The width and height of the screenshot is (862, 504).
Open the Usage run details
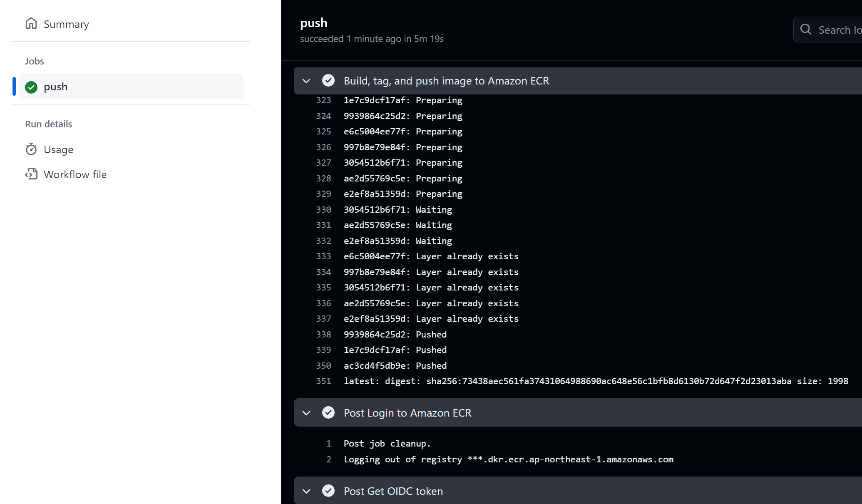[x=58, y=149]
